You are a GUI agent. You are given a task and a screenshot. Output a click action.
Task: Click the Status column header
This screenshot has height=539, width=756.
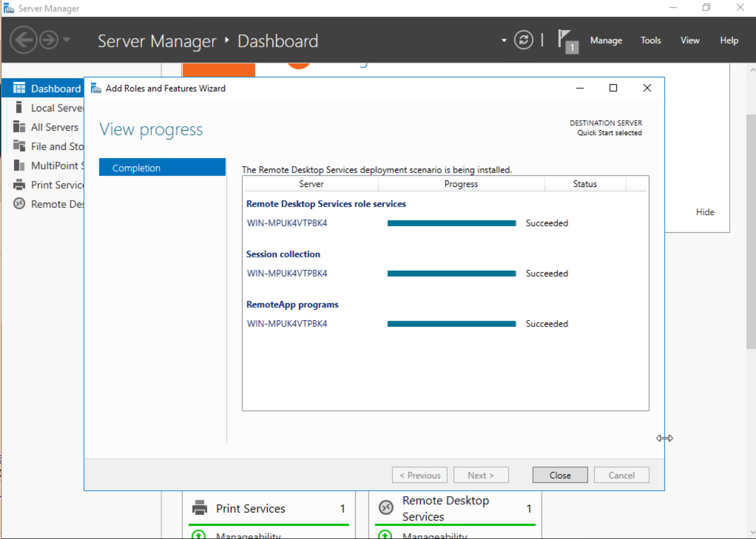click(585, 184)
